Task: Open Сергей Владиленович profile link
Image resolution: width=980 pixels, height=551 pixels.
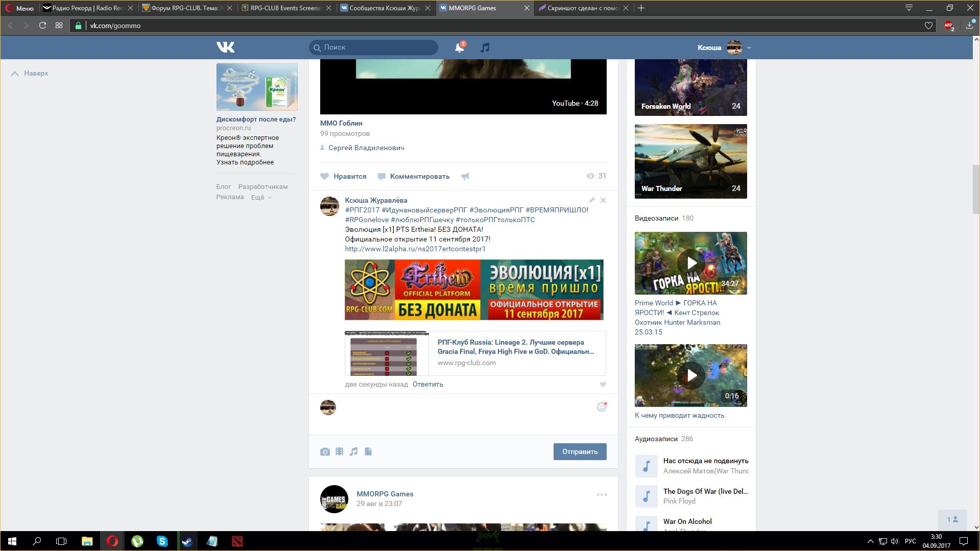Action: [x=366, y=148]
